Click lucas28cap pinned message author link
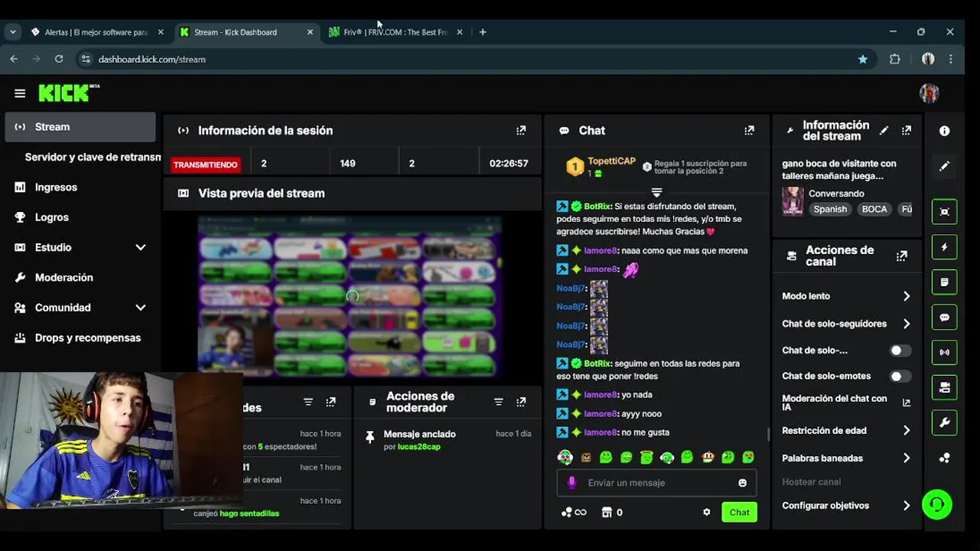This screenshot has height=551, width=980. pyautogui.click(x=419, y=447)
